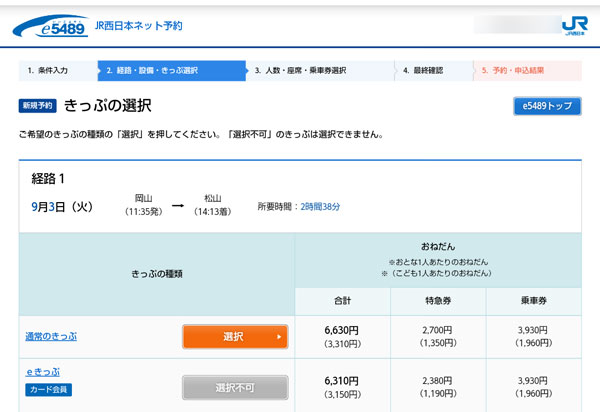Click the 経路1 heading
600x412 pixels.
(47, 180)
